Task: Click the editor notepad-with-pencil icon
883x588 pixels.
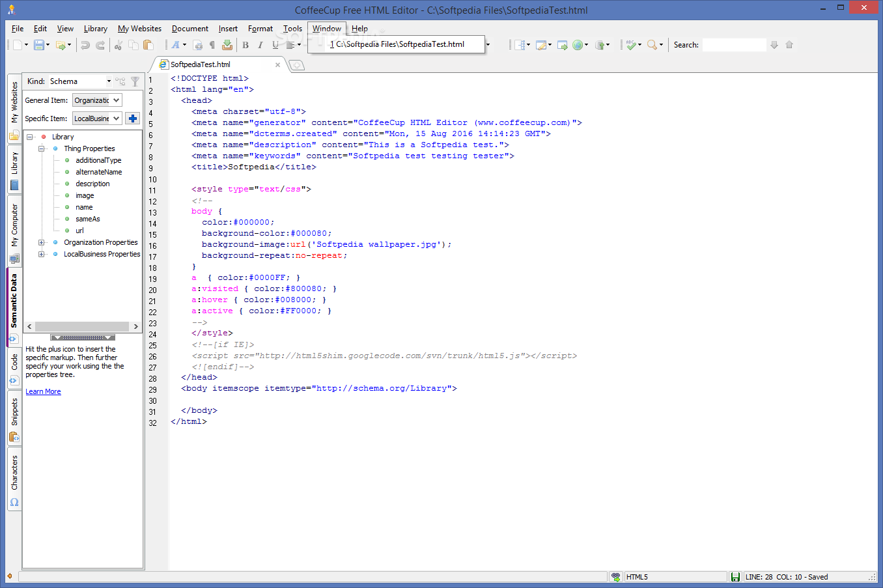Action: click(x=540, y=45)
